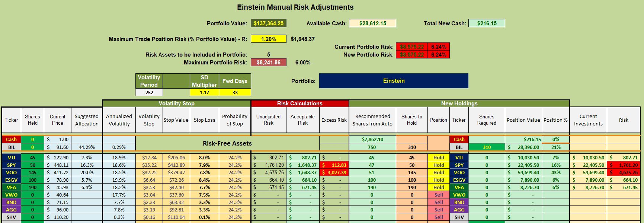Select the BND stop value $68.82

click(x=176, y=202)
